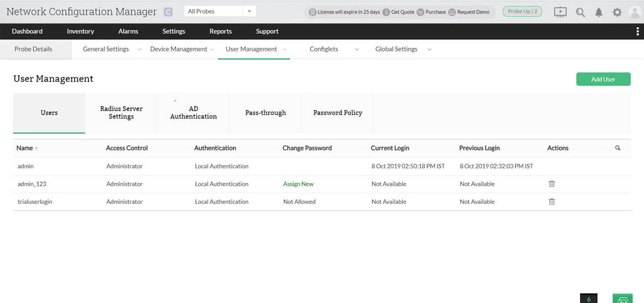Expand the Device Management menu

pyautogui.click(x=182, y=49)
